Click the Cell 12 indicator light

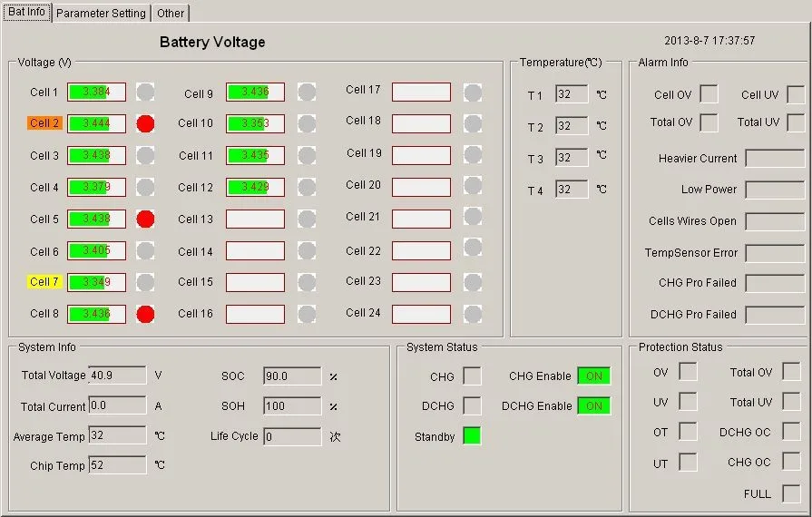307,187
